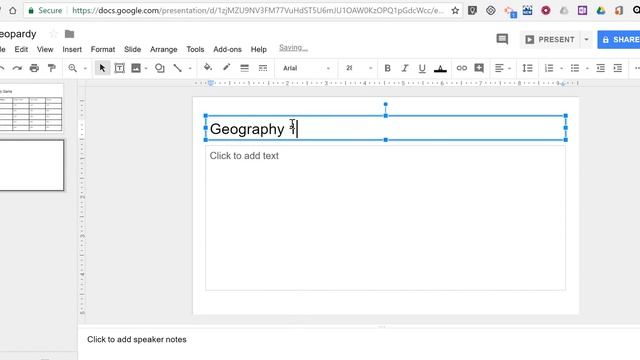Select the first slide thumbnail with table
Image resolution: width=640 pixels, height=360 pixels.
click(x=31, y=109)
